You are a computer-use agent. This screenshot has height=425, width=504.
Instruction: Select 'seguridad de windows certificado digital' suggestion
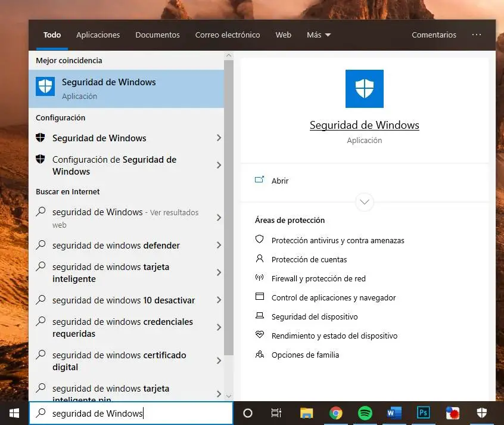(x=126, y=361)
